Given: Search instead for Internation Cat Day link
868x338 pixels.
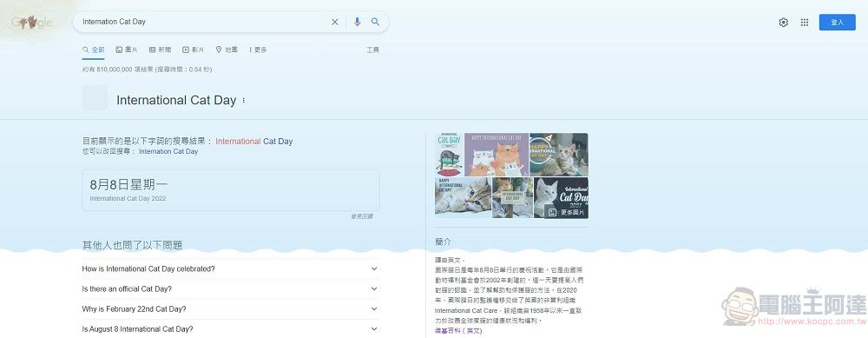Looking at the screenshot, I should pyautogui.click(x=168, y=151).
